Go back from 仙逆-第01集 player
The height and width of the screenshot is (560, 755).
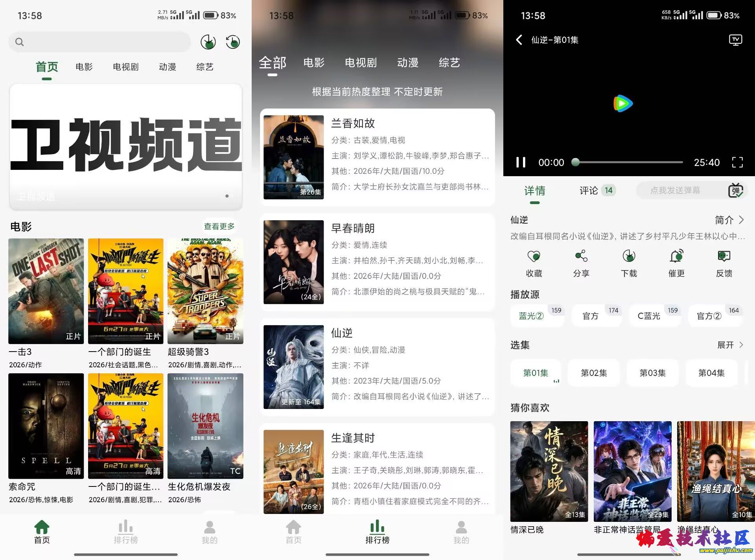[519, 40]
